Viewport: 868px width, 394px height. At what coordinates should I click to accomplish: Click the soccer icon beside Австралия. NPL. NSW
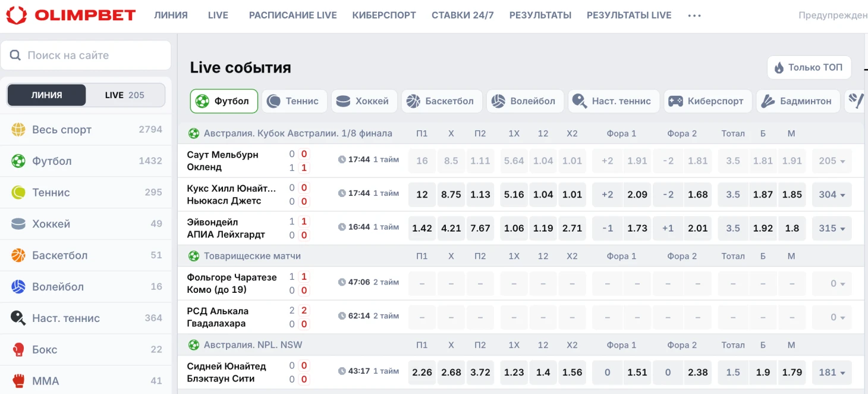click(194, 345)
